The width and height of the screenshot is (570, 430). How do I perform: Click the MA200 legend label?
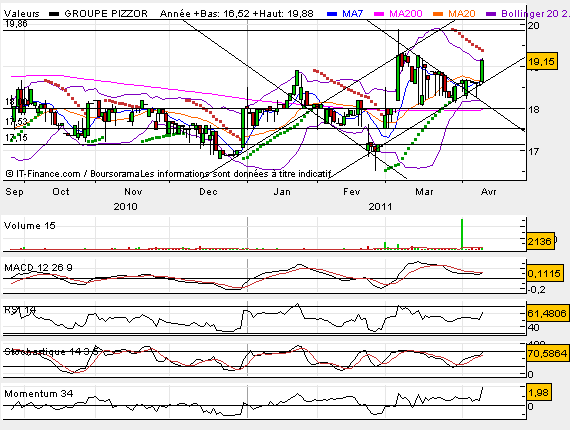406,14
